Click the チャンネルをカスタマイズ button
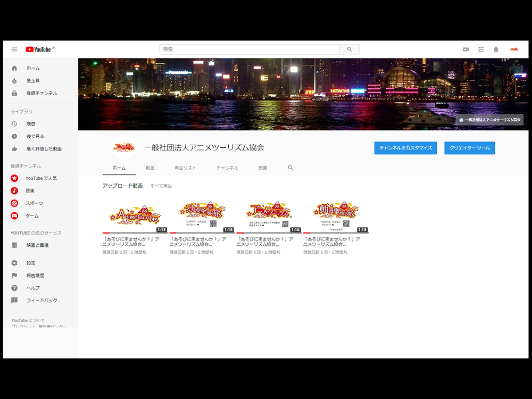532x399 pixels. point(405,148)
